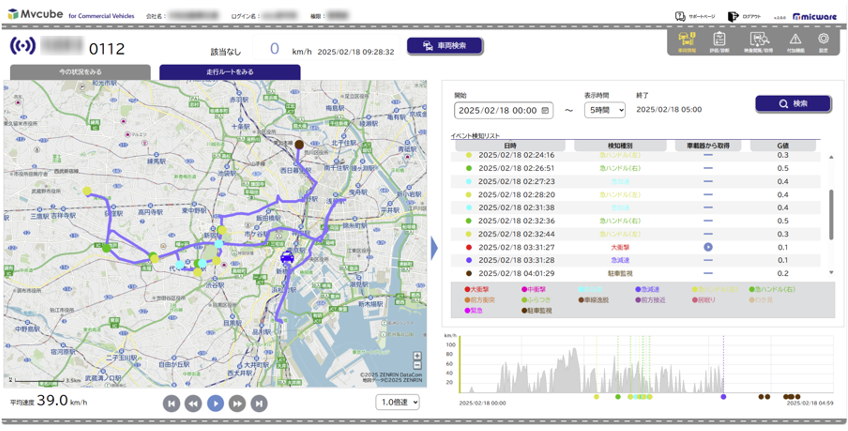Click the 開始 start date input field

[x=502, y=110]
